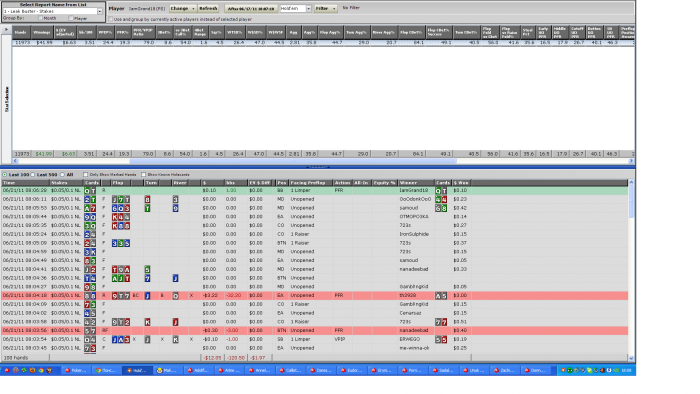
Task: Open the Mal... taskbar window
Action: pos(167,370)
